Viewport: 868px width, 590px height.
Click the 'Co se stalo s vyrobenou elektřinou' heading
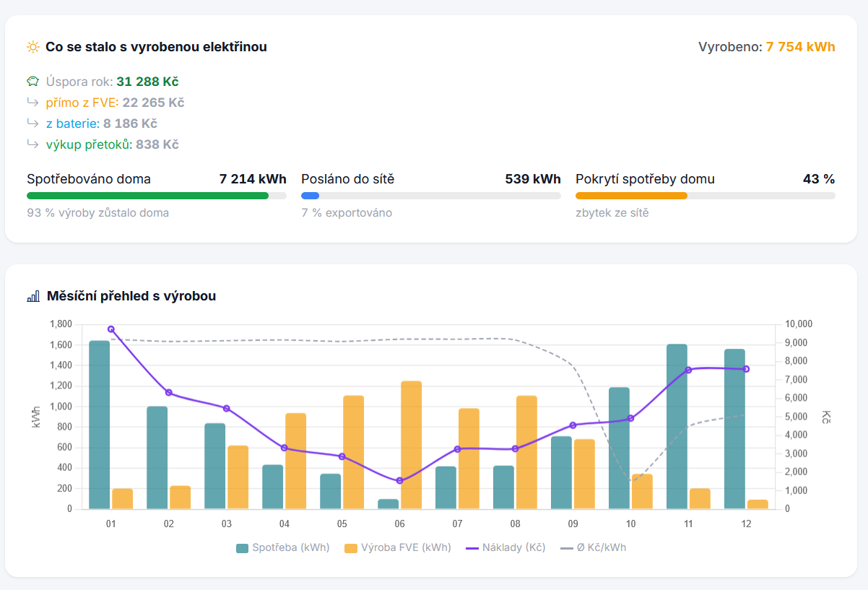156,47
